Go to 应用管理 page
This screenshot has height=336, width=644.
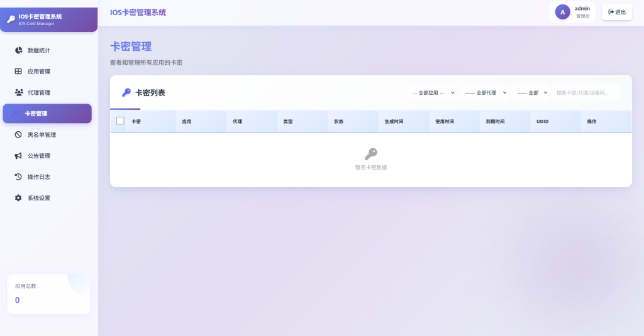coord(47,72)
